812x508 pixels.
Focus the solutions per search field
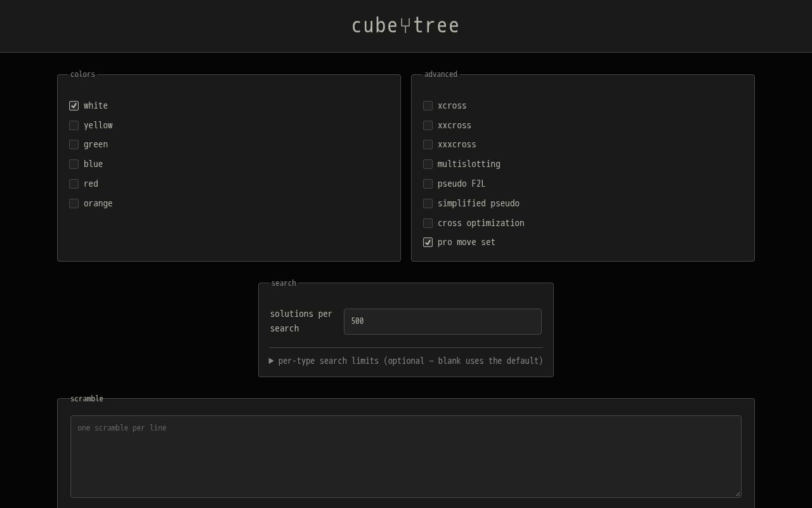pyautogui.click(x=443, y=321)
